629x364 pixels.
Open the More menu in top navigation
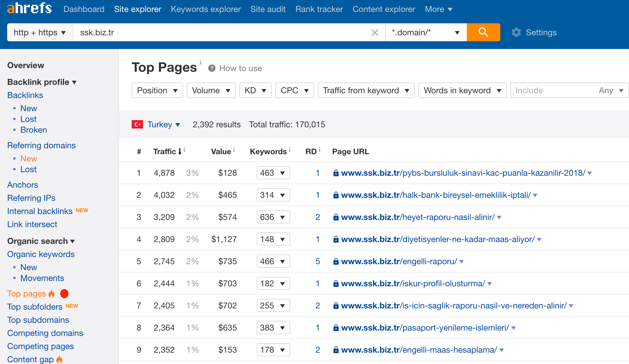(438, 9)
